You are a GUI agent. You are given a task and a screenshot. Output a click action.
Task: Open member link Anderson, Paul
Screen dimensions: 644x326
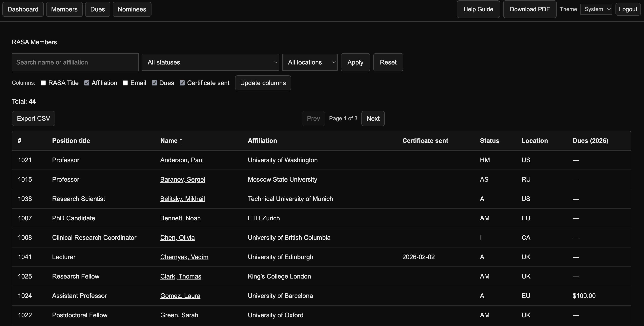click(182, 160)
